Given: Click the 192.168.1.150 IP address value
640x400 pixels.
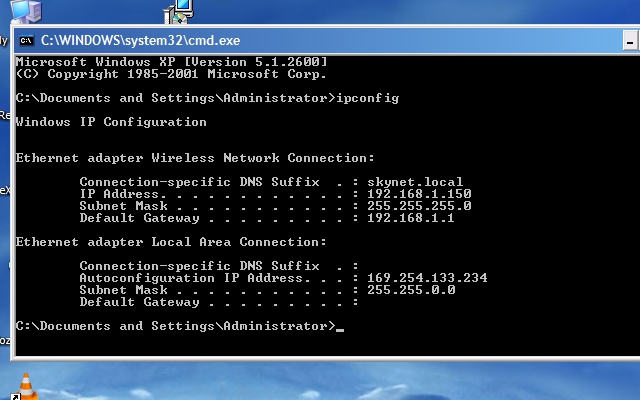Looking at the screenshot, I should point(419,193).
